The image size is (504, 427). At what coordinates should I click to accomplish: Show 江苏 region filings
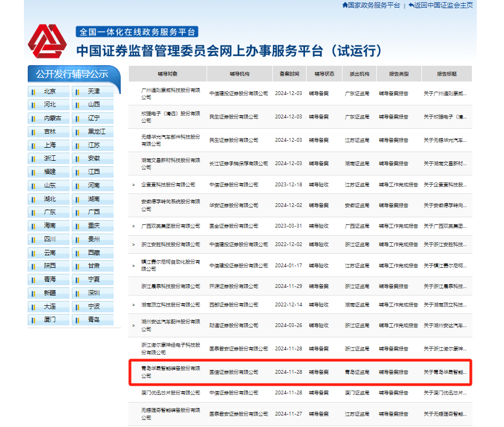(x=93, y=145)
